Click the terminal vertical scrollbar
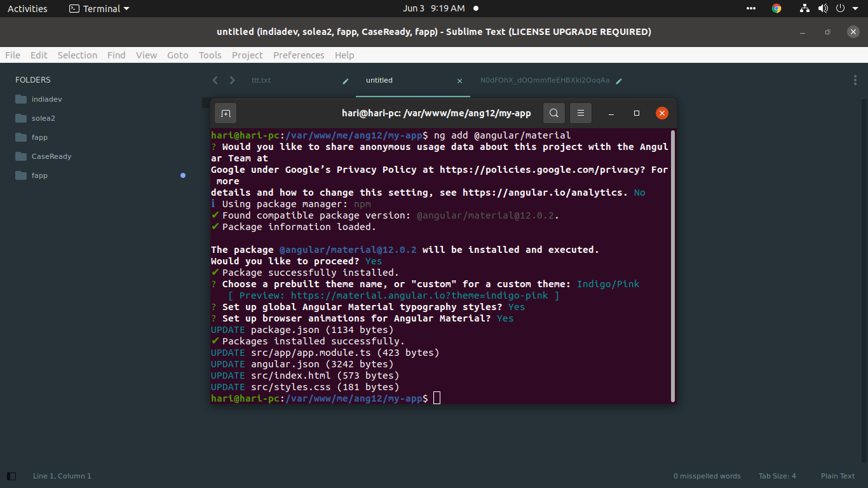868x488 pixels. (672, 266)
